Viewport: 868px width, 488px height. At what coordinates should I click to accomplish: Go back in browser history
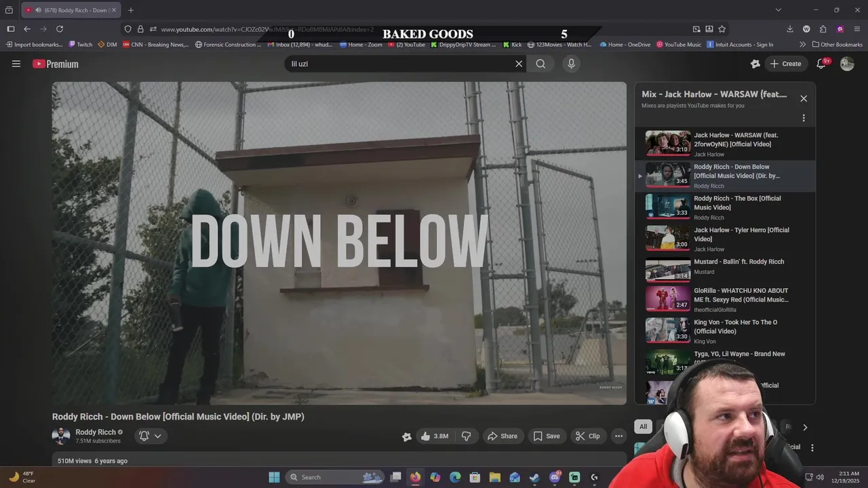point(27,29)
